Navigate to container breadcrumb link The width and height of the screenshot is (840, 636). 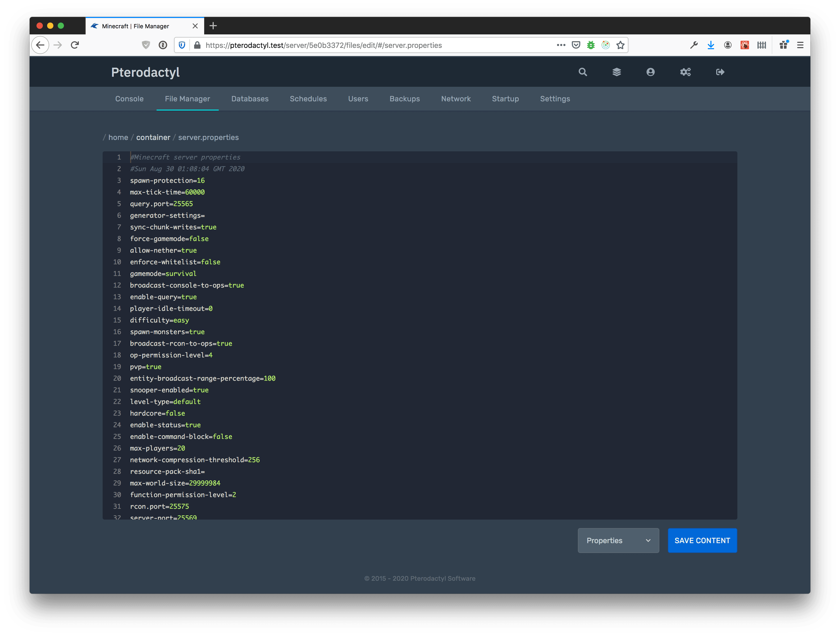(153, 138)
